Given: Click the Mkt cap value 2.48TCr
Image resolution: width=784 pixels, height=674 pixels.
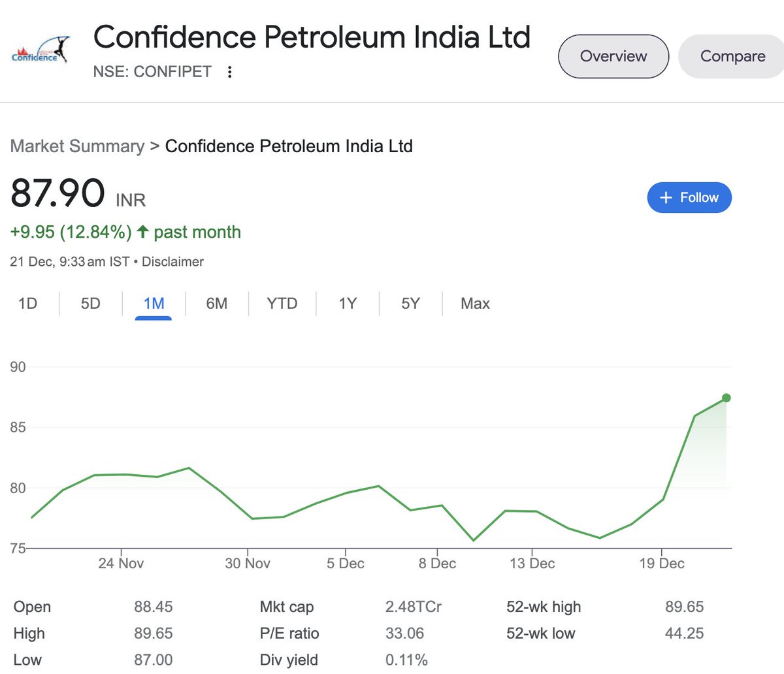Looking at the screenshot, I should (x=414, y=607).
